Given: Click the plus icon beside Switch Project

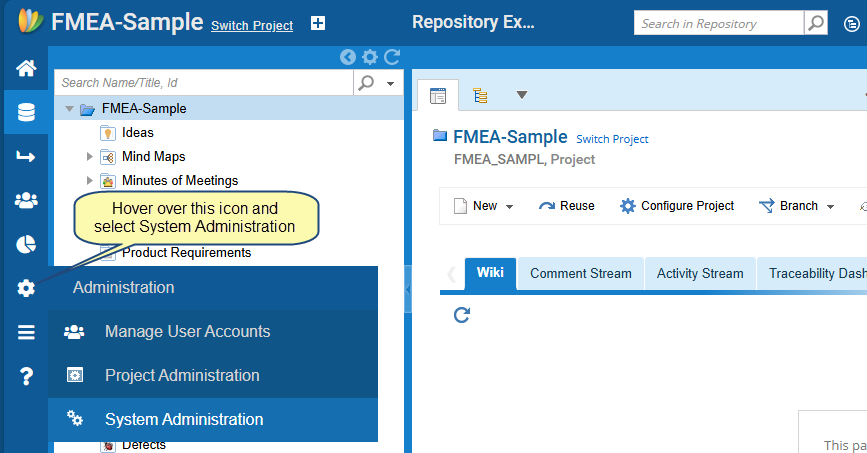Looking at the screenshot, I should [318, 23].
